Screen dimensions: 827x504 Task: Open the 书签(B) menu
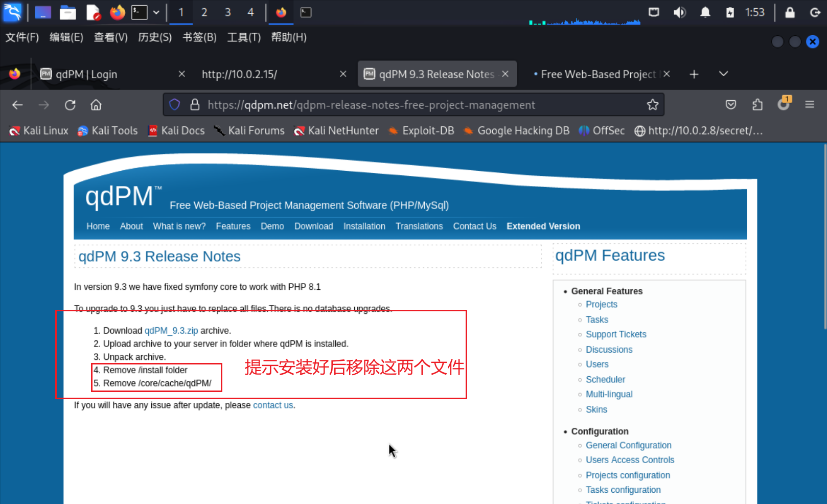[x=200, y=37]
